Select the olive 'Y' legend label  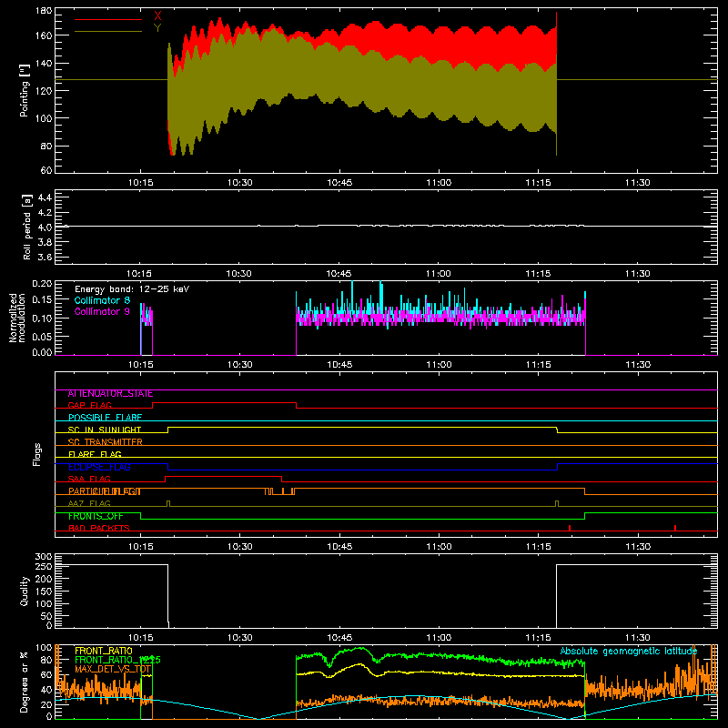(157, 28)
